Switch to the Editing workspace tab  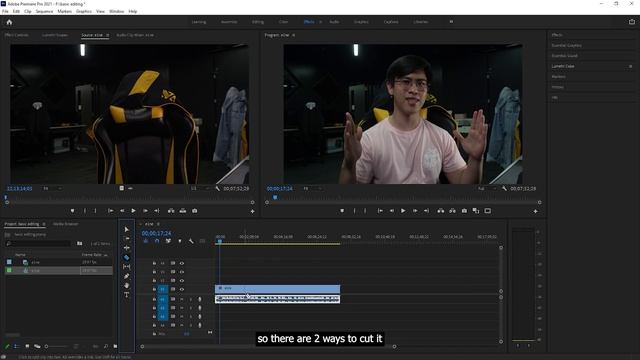[x=258, y=22]
